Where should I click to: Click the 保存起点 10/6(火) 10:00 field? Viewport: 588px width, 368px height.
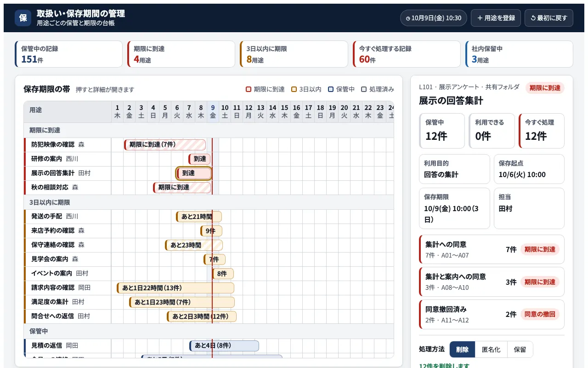(x=529, y=169)
